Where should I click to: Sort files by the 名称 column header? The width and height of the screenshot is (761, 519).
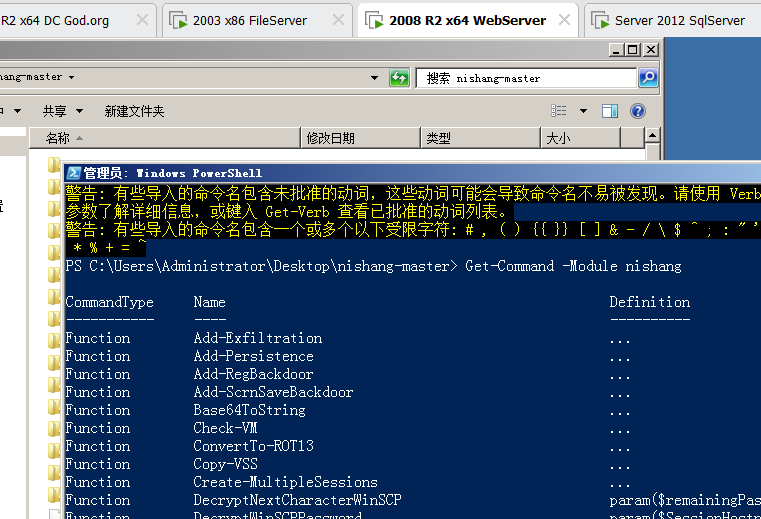(x=58, y=139)
